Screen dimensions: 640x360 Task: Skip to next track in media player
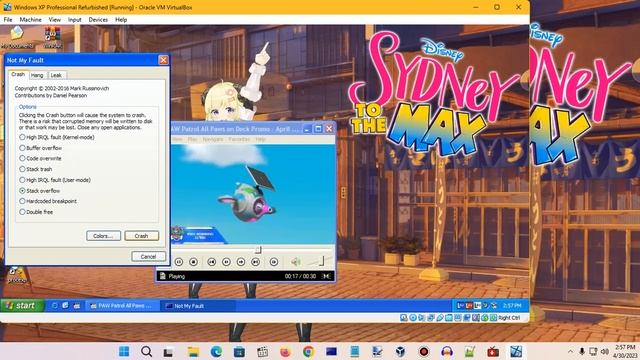coord(256,262)
